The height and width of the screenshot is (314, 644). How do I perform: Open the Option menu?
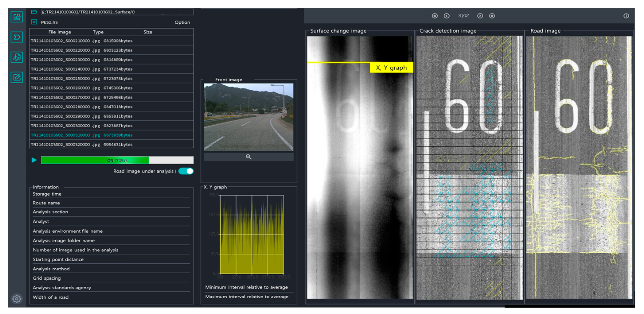182,22
